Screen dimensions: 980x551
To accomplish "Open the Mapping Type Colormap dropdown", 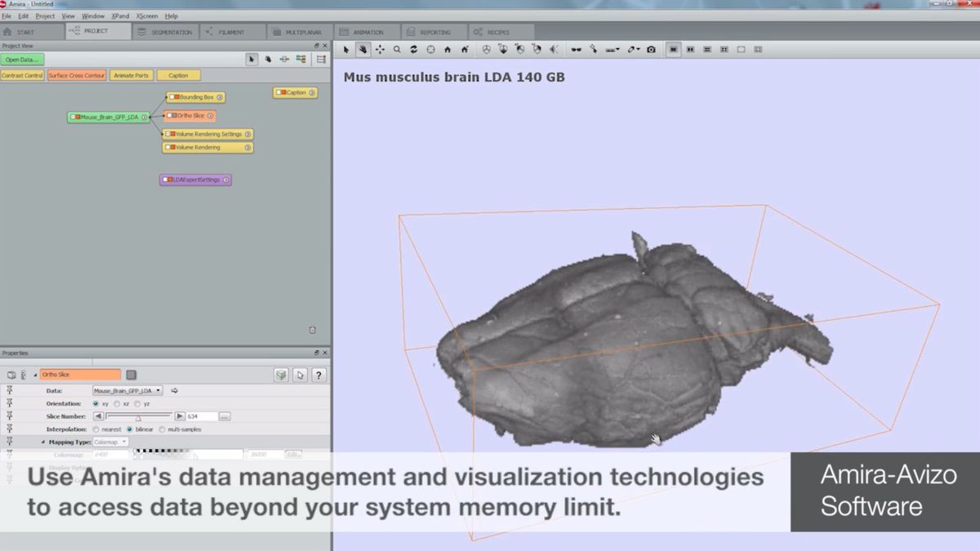I will 111,442.
